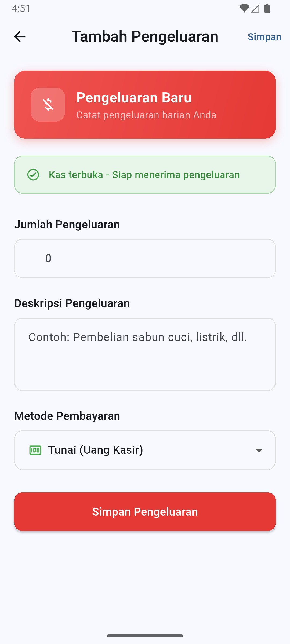Tap the 4:51 clock in status bar
290x644 pixels.
(21, 8)
